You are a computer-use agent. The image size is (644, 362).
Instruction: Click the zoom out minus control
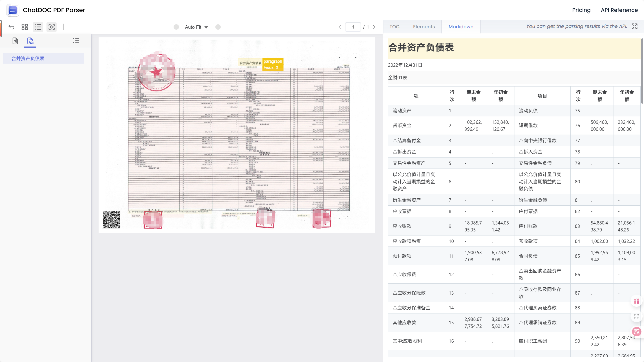pyautogui.click(x=176, y=27)
